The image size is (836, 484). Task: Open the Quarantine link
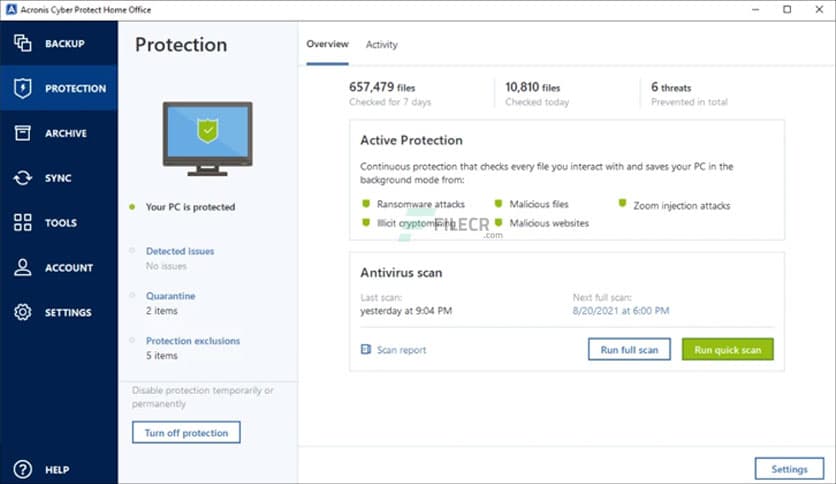[170, 296]
